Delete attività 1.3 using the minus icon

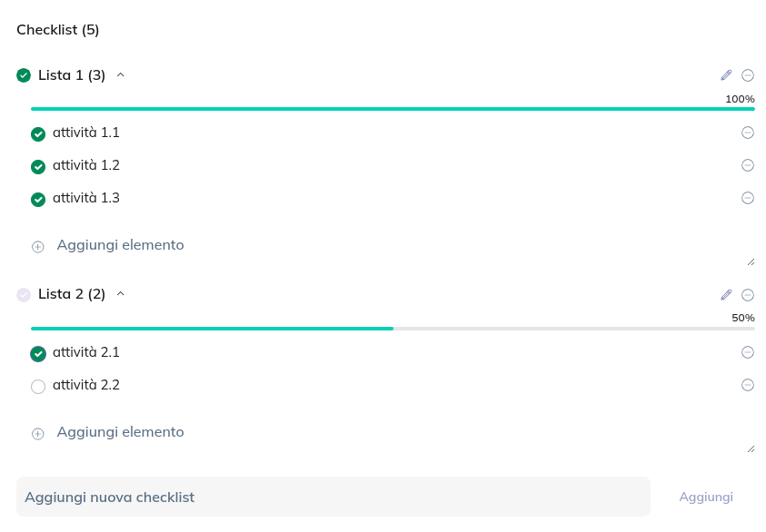pos(748,198)
